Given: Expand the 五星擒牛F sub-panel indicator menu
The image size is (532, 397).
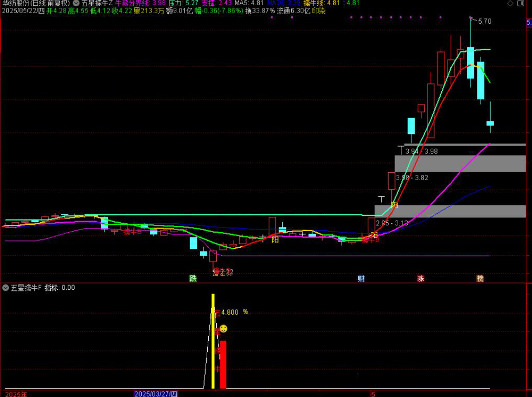Looking at the screenshot, I should 5,288.
